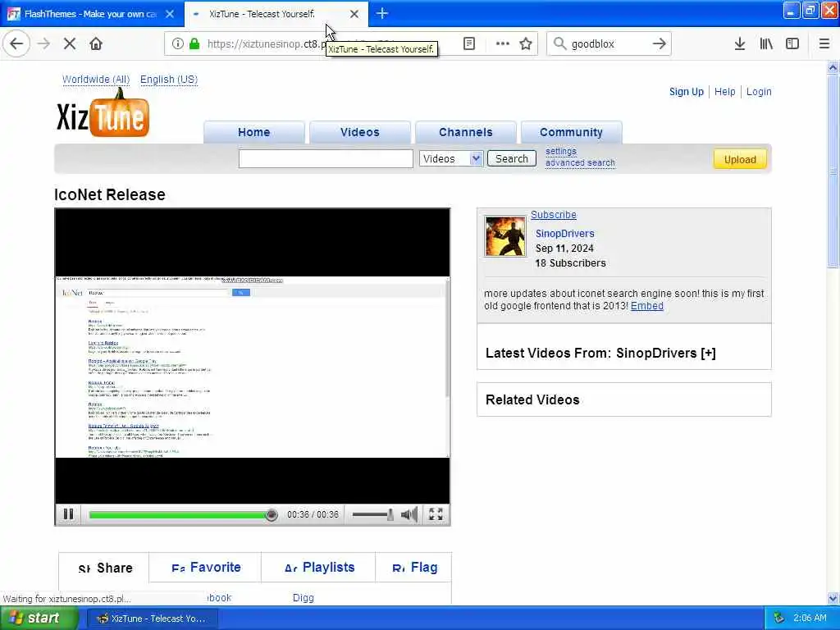Click the video player screen area
This screenshot has height=630, width=840.
tap(253, 356)
